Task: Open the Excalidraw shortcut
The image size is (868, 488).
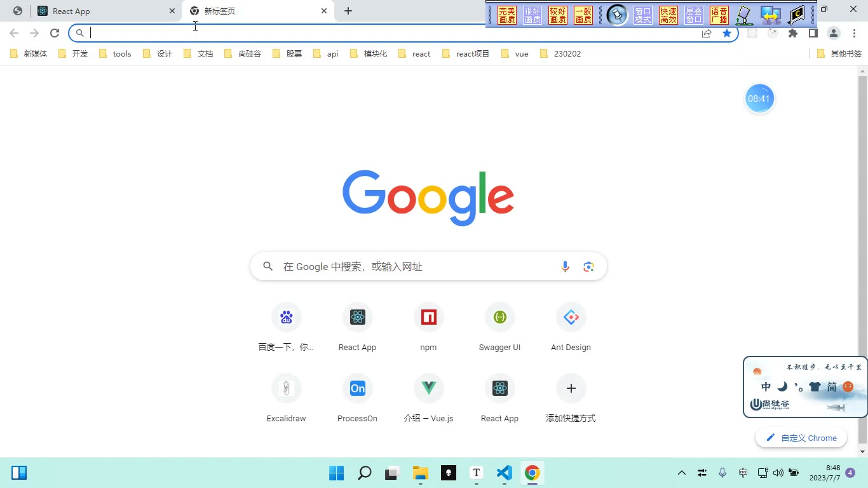Action: 286,399
